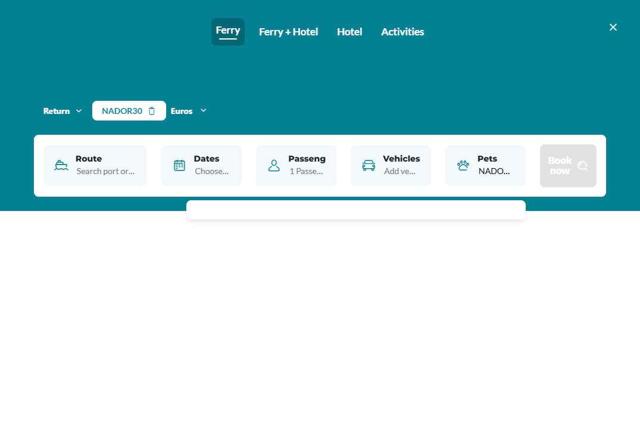Open the Pets field

(485, 165)
